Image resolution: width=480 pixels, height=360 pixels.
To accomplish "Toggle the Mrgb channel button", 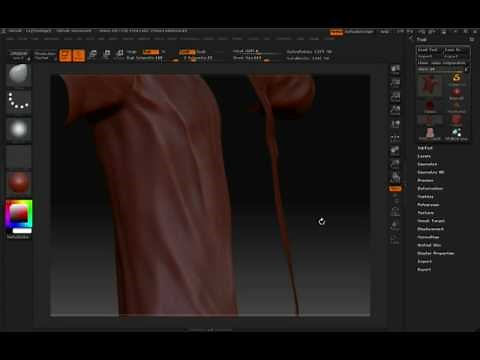I will [x=132, y=52].
